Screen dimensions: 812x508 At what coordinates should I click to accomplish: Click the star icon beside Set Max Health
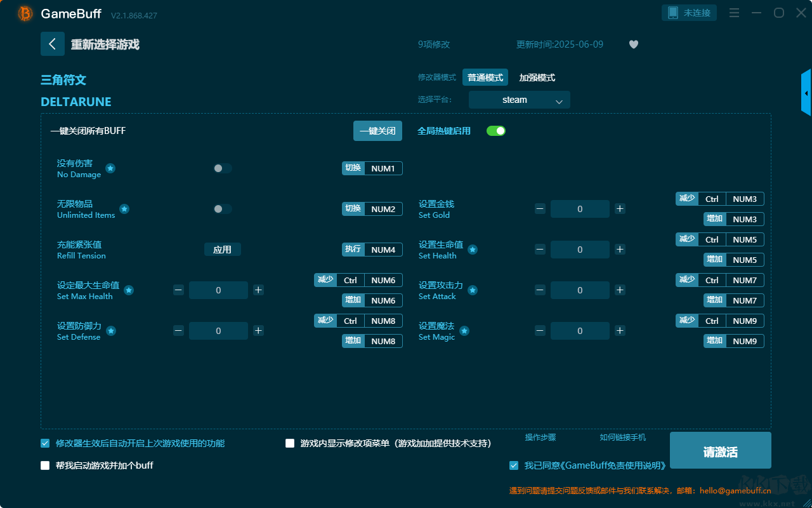[x=129, y=290]
